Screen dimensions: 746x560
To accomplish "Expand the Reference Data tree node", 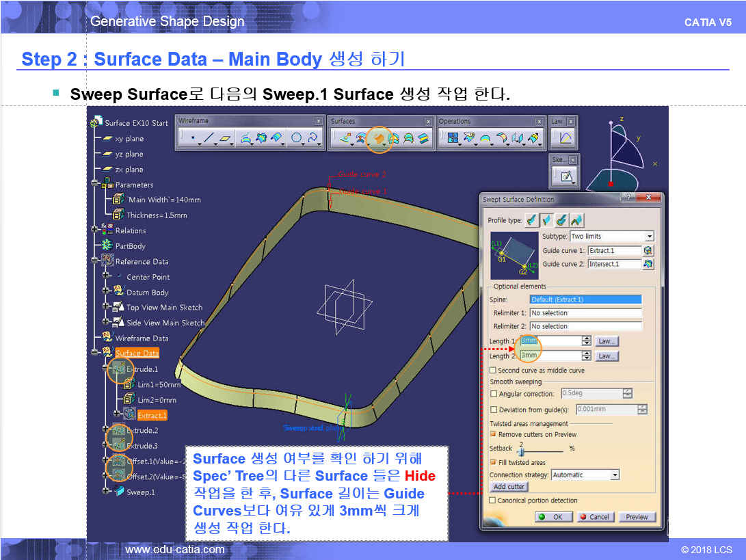I will pos(96,261).
